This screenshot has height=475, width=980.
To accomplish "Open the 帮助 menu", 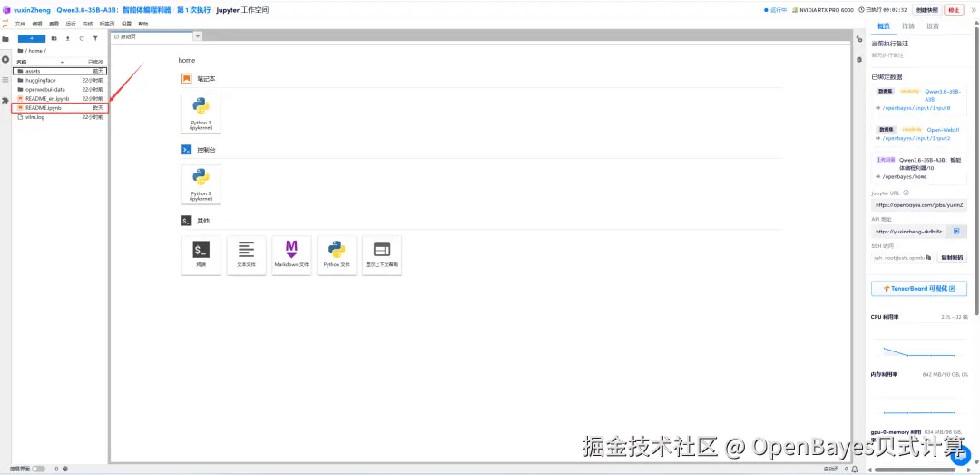I will (143, 24).
